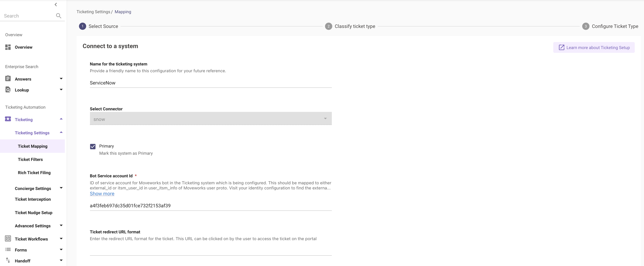Click the Lookup magnifier-document icon
The height and width of the screenshot is (266, 644).
tap(8, 90)
